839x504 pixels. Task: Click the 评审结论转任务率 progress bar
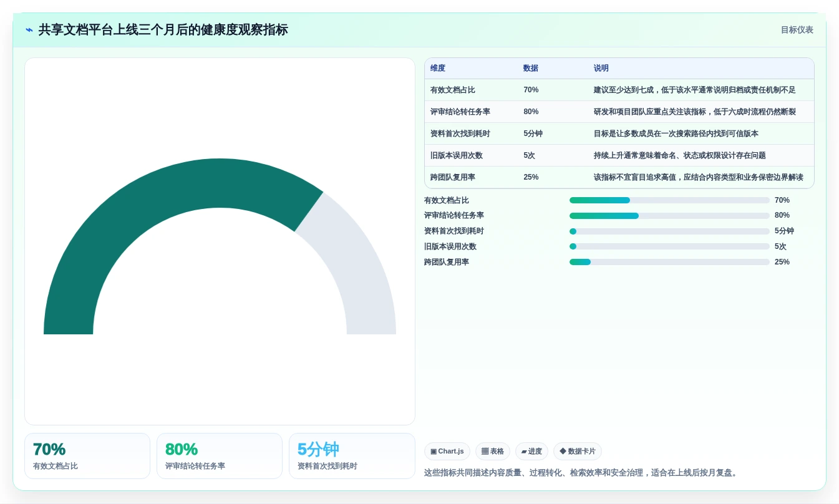click(669, 216)
